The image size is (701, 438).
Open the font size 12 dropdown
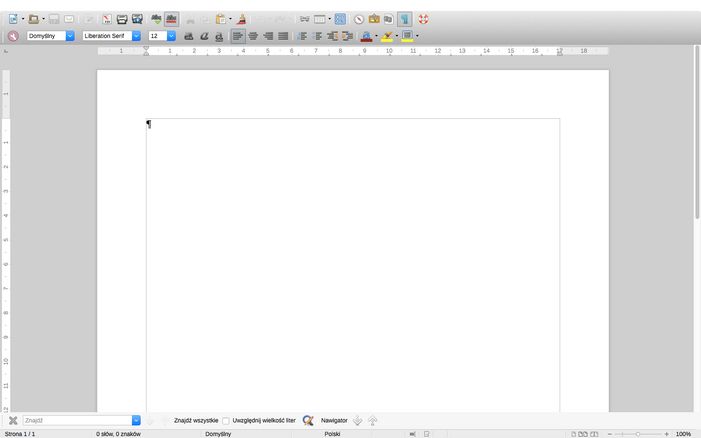[171, 36]
